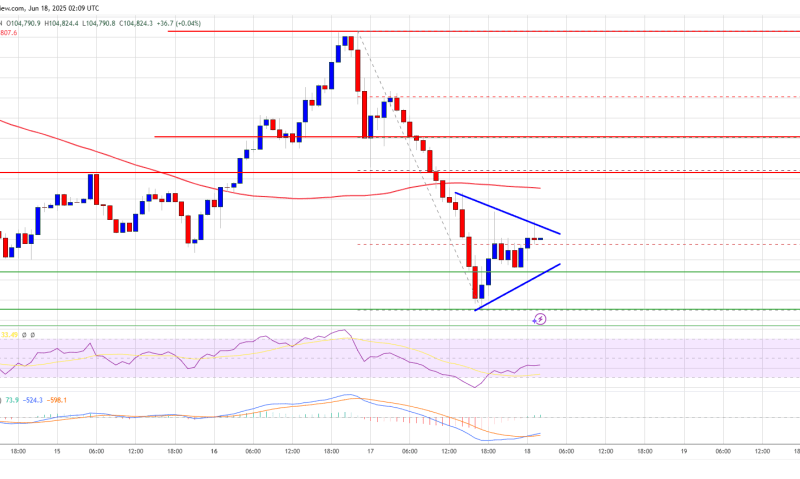
Task: Click the change value +36.7 (+0.04%)
Action: click(179, 23)
